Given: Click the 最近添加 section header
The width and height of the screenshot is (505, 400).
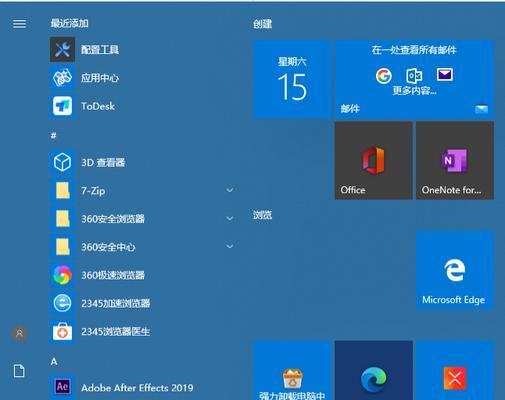Looking at the screenshot, I should click(x=69, y=23).
